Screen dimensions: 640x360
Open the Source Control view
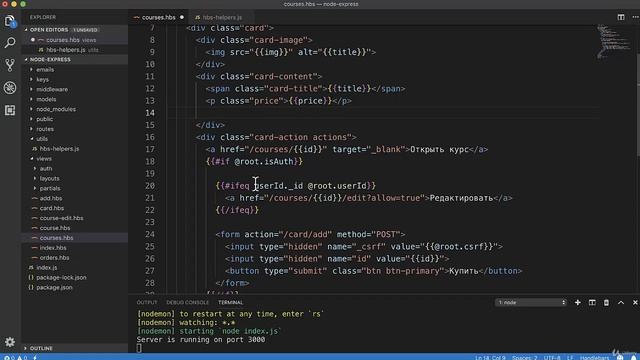click(10, 65)
